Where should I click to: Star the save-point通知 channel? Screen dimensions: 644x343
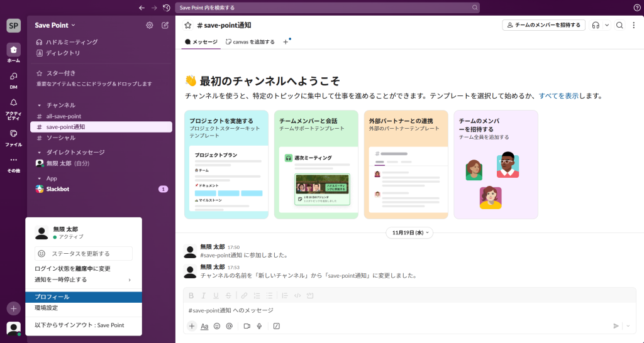click(187, 25)
